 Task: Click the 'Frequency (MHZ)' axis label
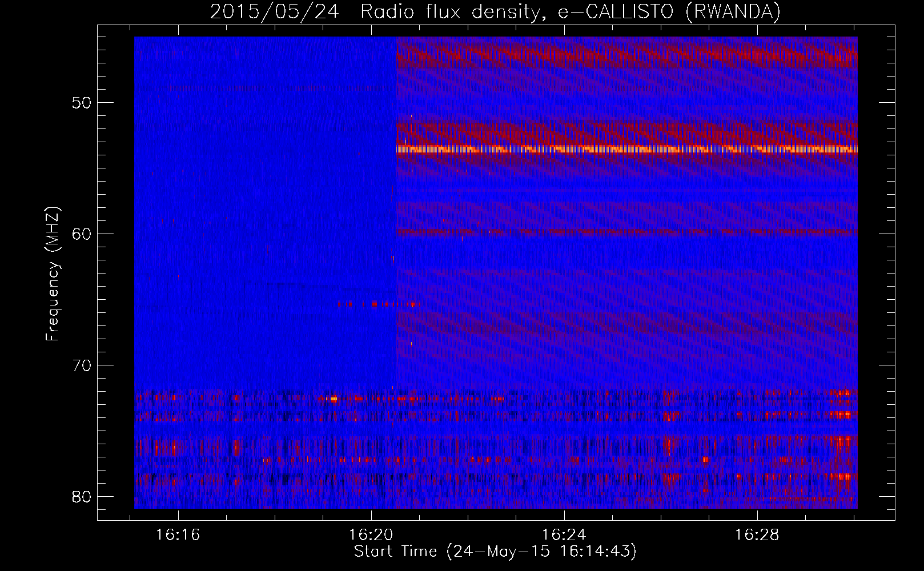click(53, 274)
